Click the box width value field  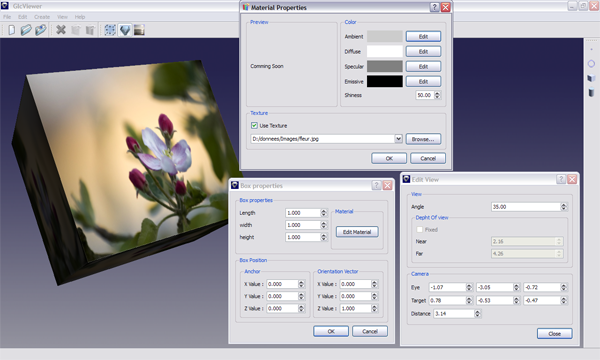[x=303, y=225]
